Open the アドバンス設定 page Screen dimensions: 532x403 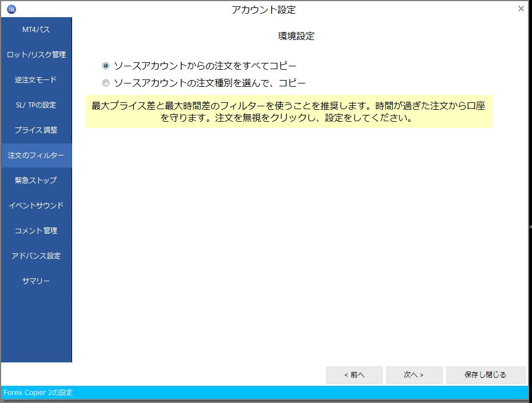tap(36, 256)
